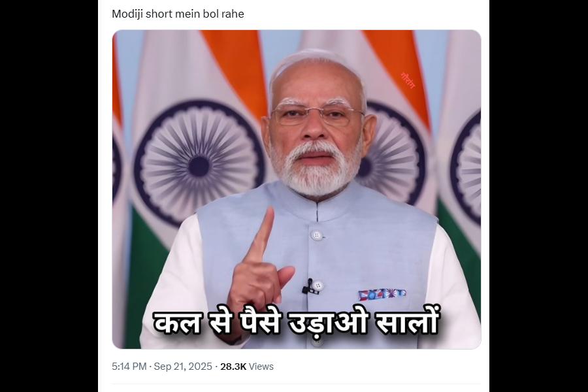Click the colorful pocket square on the vest
The width and height of the screenshot is (588, 392).
tap(382, 294)
